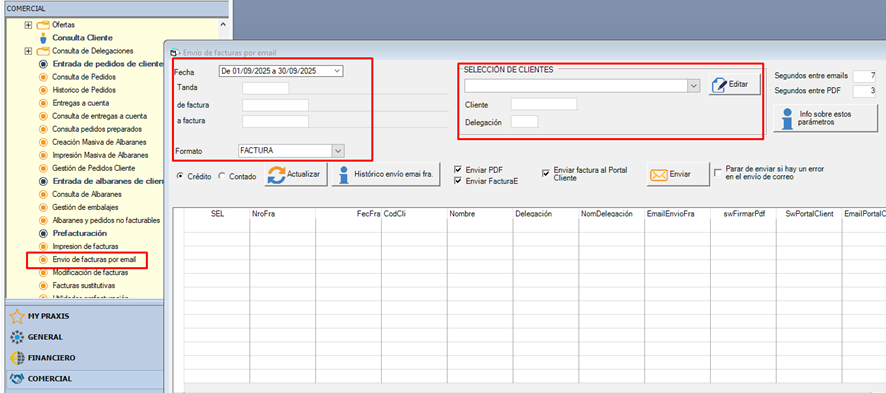Click the Cliente input field

544,104
